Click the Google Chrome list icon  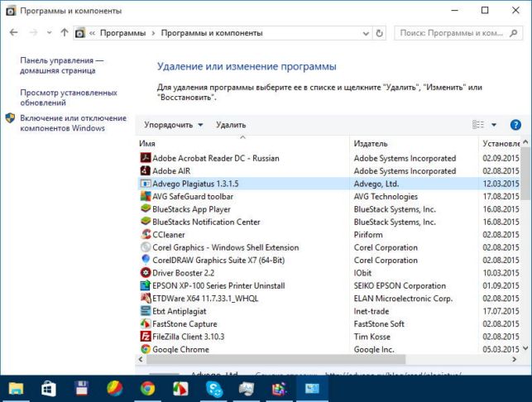point(146,349)
